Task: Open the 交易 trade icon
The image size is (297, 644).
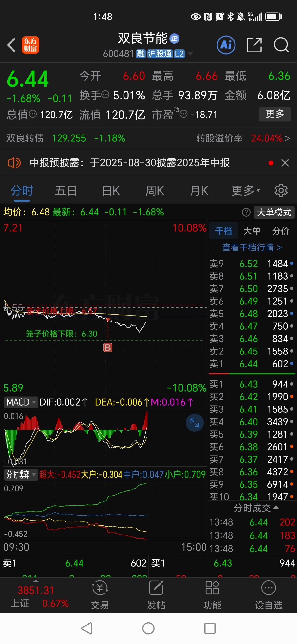Action: 100,595
